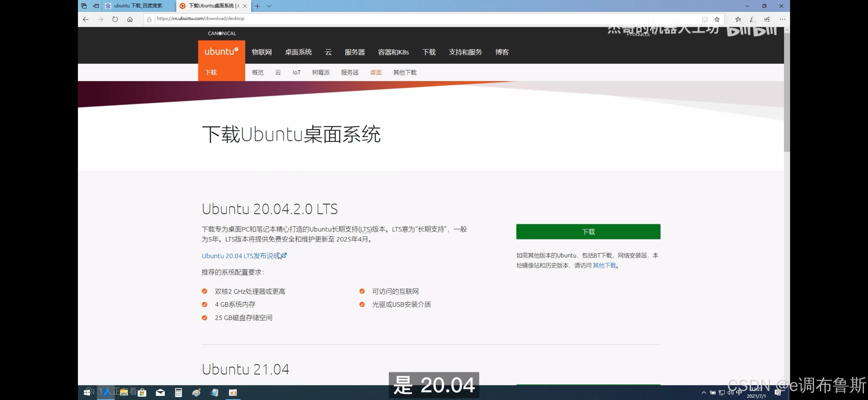Open the 其他下载 link in the paragraph
868x400 pixels.
pos(604,265)
